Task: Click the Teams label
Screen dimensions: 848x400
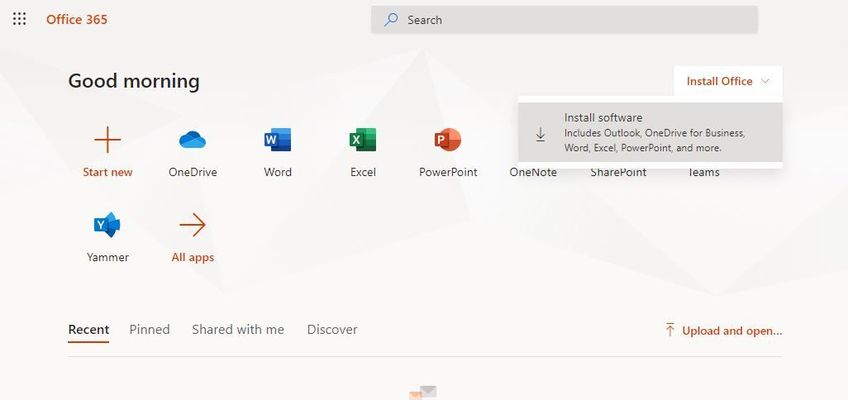Action: 703,172
